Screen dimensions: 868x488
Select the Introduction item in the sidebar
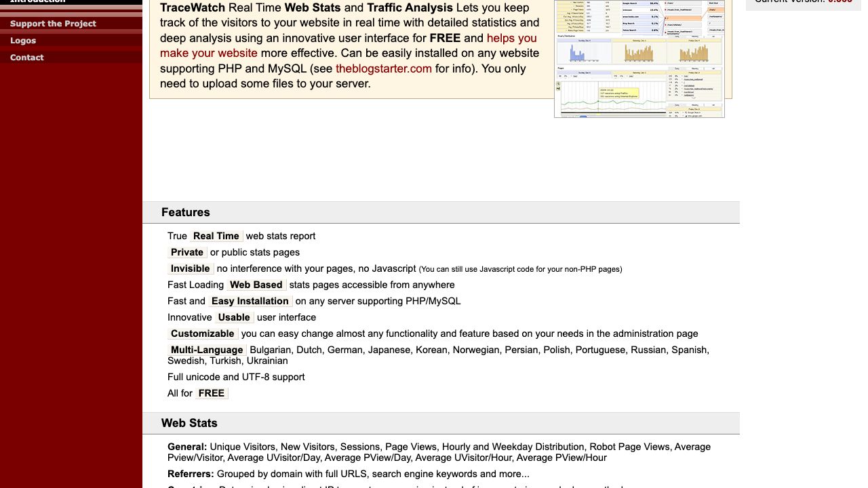[38, 1]
